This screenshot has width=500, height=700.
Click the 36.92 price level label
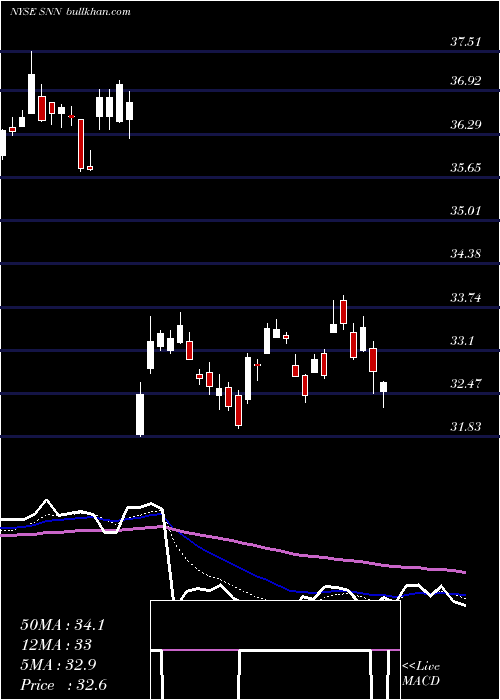[x=465, y=81]
